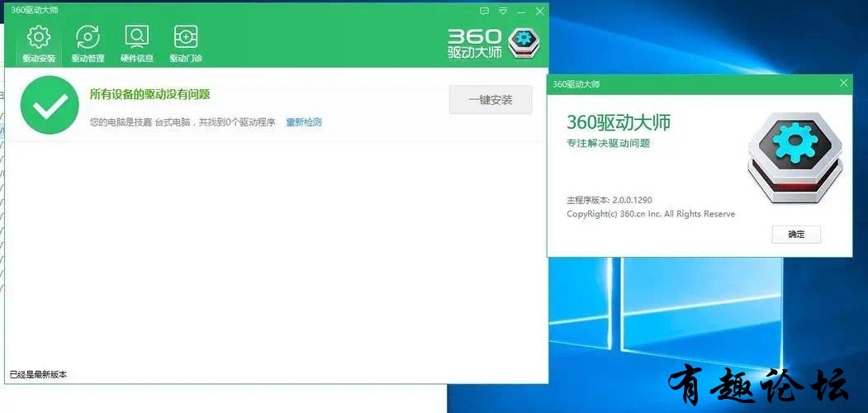This screenshot has width=868, height=413.
Task: Click the 一键安装 button
Action: pos(491,100)
